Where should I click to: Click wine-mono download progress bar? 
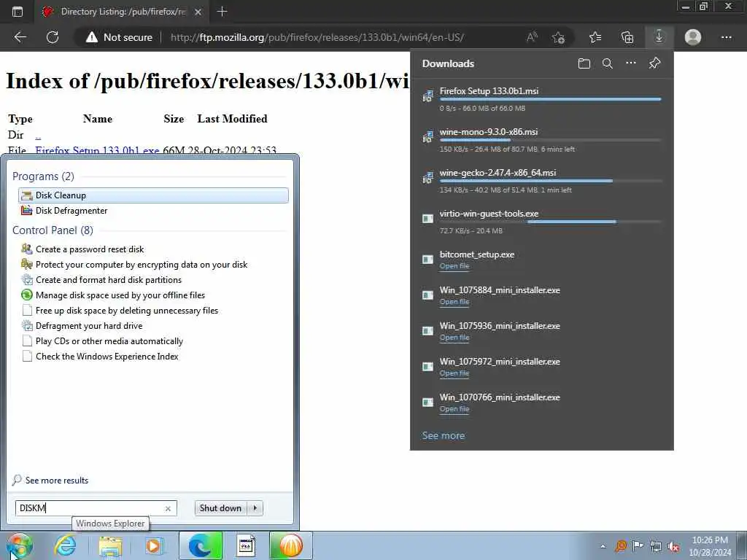click(x=550, y=140)
